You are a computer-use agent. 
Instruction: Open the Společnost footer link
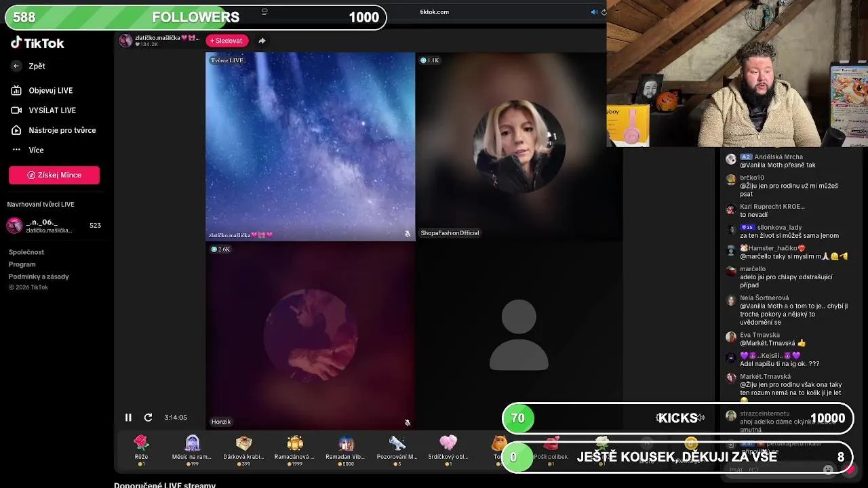26,252
